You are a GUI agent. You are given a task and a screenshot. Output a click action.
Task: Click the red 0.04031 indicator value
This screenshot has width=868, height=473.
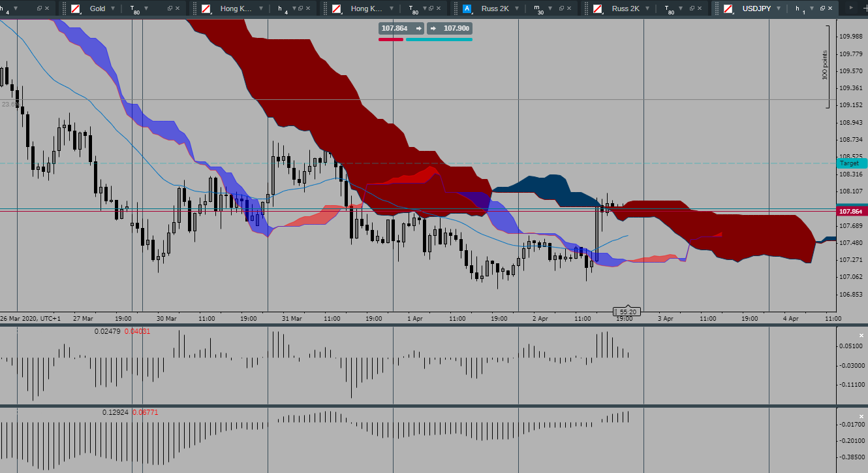(137, 331)
